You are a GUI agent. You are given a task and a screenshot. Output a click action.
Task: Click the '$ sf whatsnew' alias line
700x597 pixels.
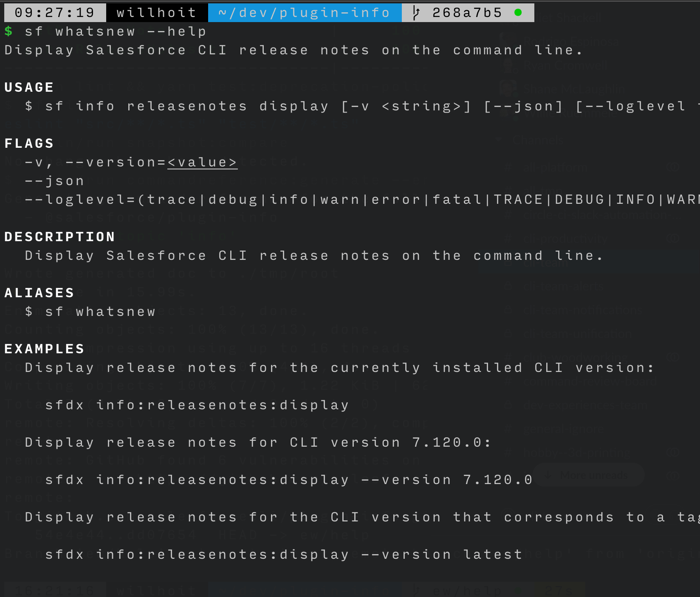[x=90, y=312]
